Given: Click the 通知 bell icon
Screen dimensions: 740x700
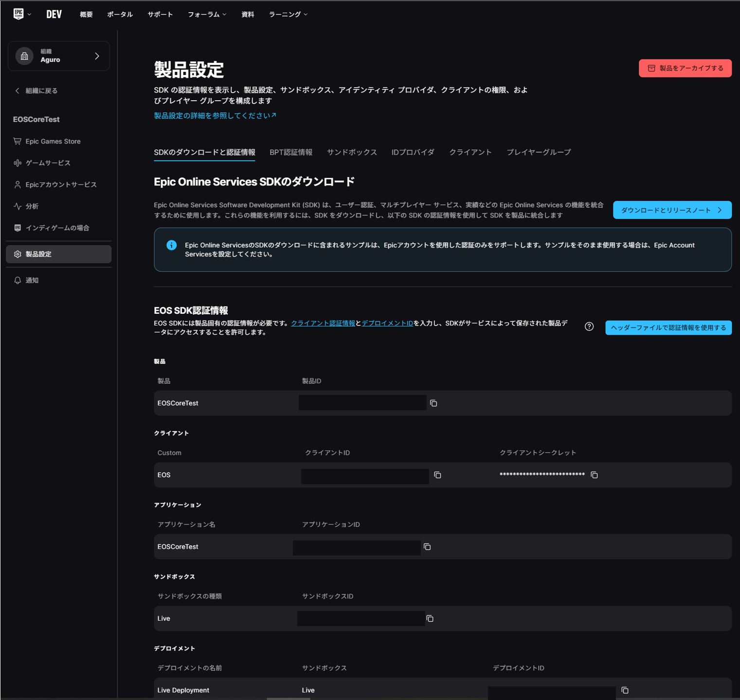Looking at the screenshot, I should click(x=18, y=280).
